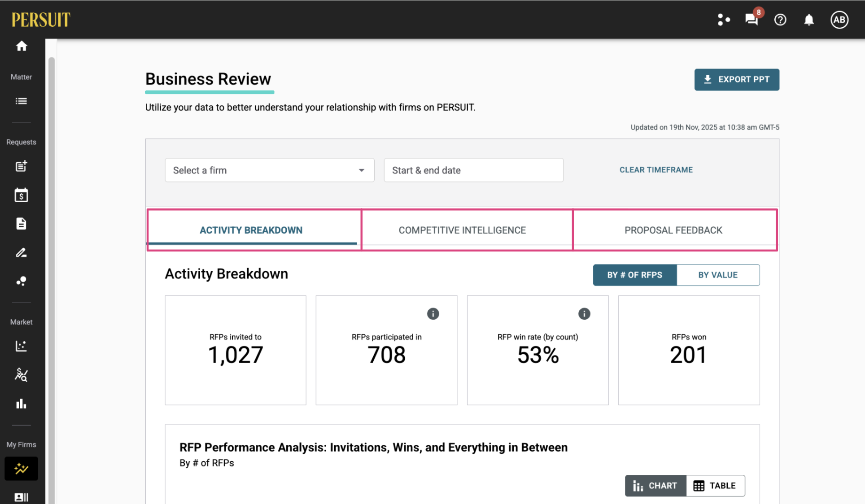Click the Export PPT button
The height and width of the screenshot is (504, 865).
point(737,79)
